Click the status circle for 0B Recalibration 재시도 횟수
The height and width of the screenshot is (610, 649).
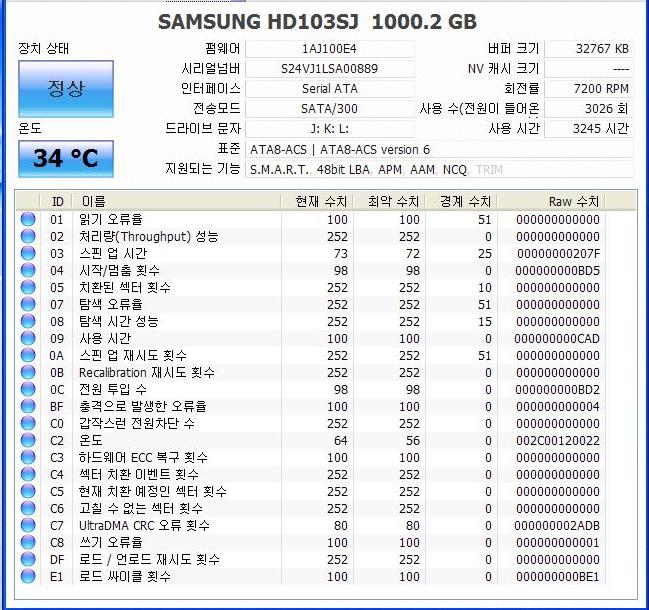[28, 372]
